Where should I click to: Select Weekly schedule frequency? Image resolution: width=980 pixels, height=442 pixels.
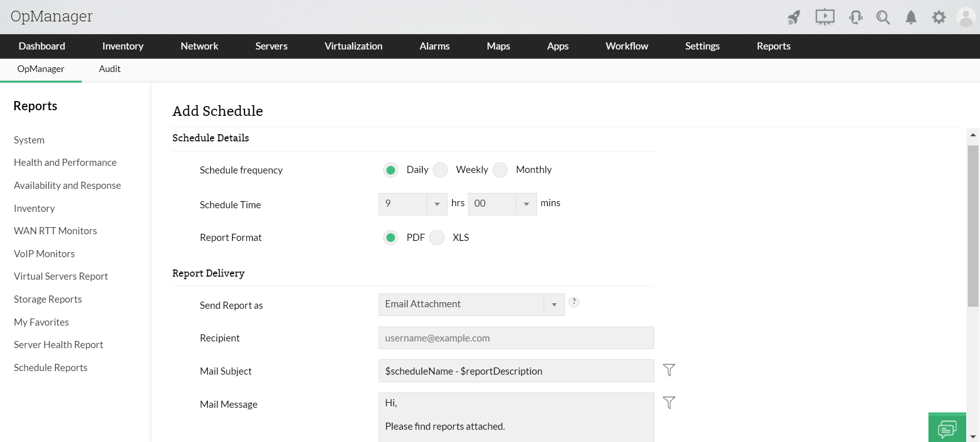click(x=440, y=170)
